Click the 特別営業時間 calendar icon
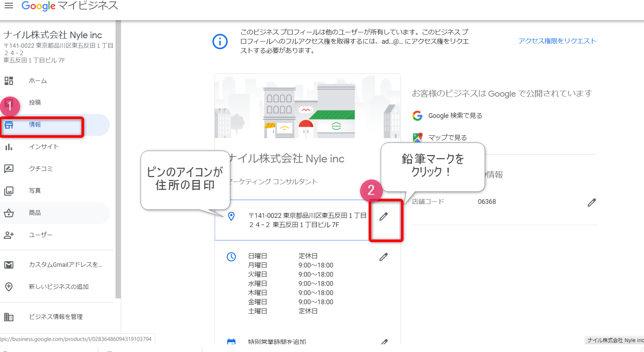The height and width of the screenshot is (352, 644). point(231,342)
